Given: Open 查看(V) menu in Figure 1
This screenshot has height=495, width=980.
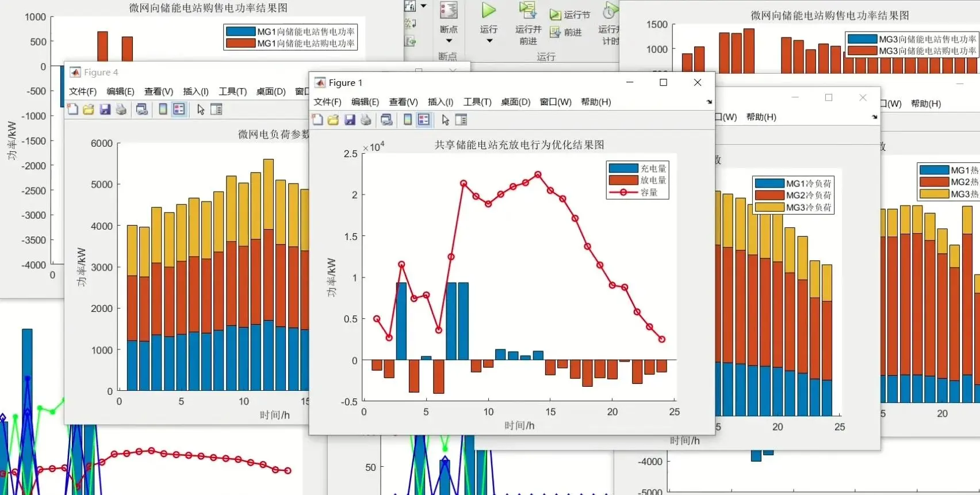Looking at the screenshot, I should coord(403,102).
